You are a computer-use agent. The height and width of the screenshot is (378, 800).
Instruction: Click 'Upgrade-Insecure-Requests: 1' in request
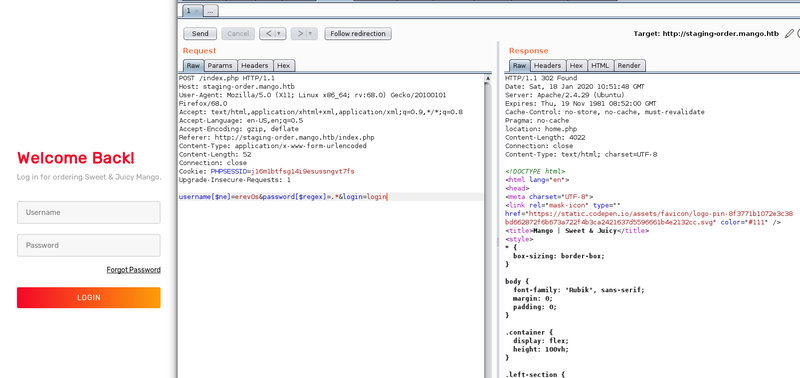[x=235, y=180]
